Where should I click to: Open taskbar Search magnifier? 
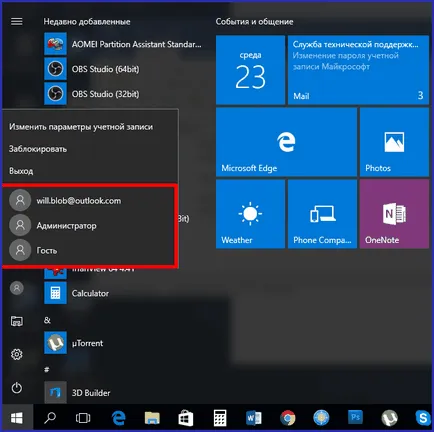point(50,418)
